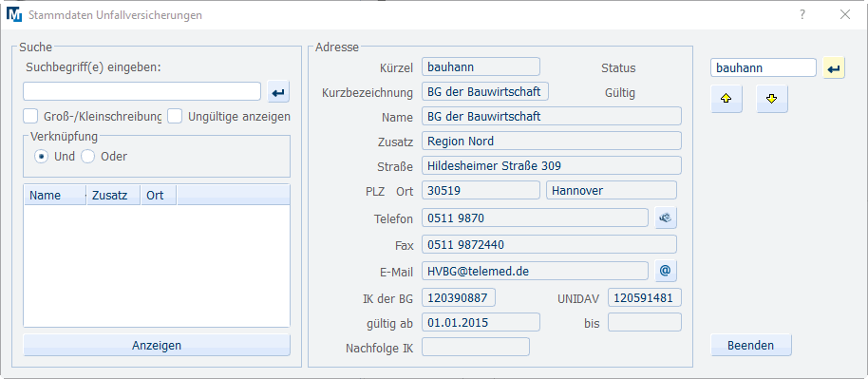This screenshot has height=379, width=868.
Task: Click the Gültig status text
Action: [620, 93]
